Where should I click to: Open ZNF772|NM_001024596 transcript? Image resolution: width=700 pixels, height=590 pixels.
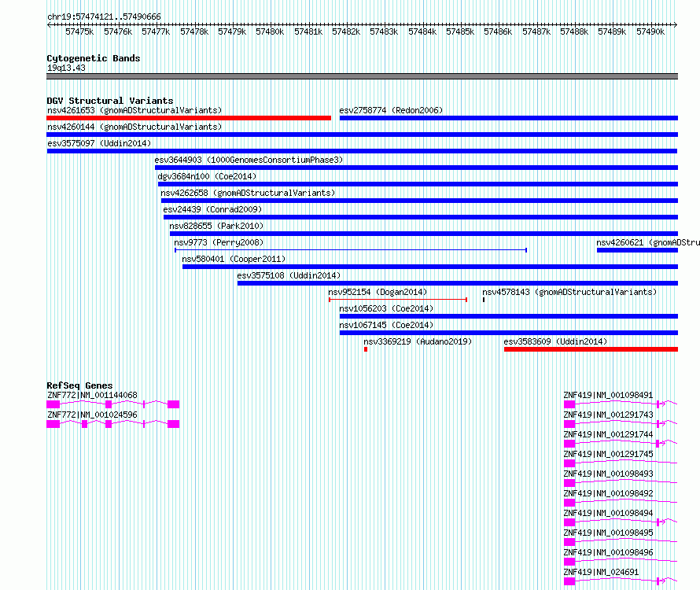click(92, 415)
